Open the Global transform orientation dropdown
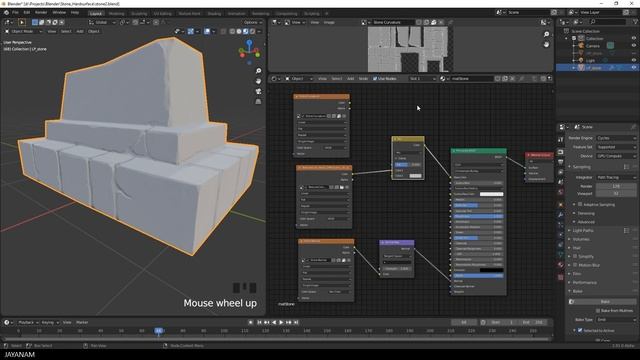This screenshot has width=640, height=360. [x=103, y=22]
